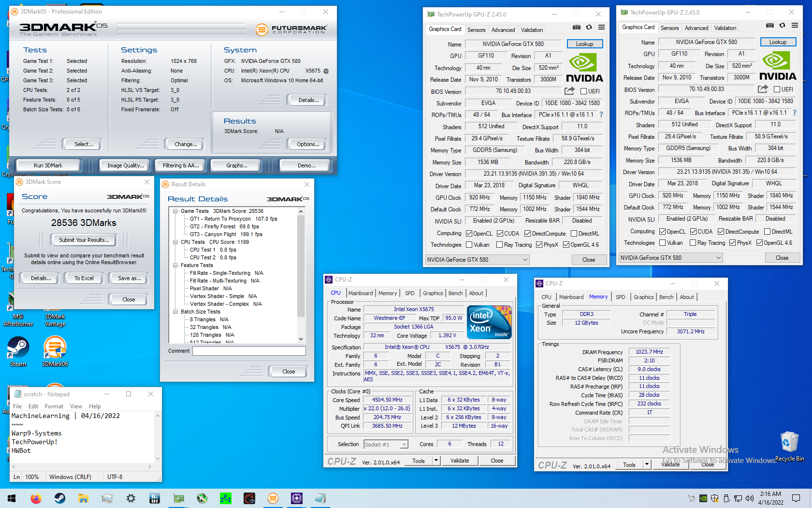This screenshot has width=812, height=508.
Task: Collapse the CPU Tests tree node
Action: (175, 242)
